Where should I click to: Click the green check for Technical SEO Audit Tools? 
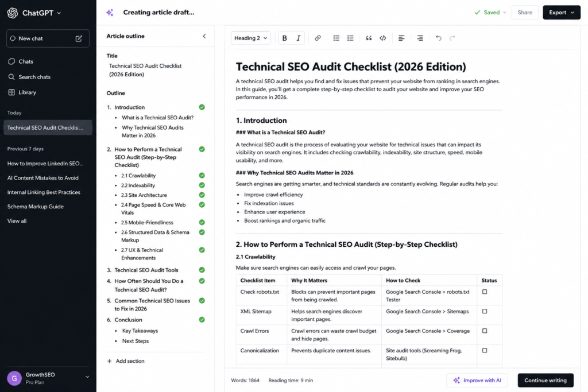click(202, 270)
